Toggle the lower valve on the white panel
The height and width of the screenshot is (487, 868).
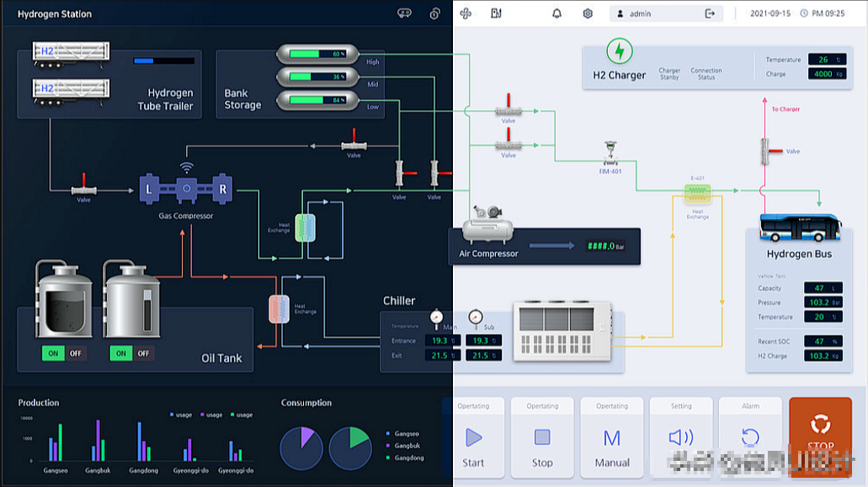509,140
